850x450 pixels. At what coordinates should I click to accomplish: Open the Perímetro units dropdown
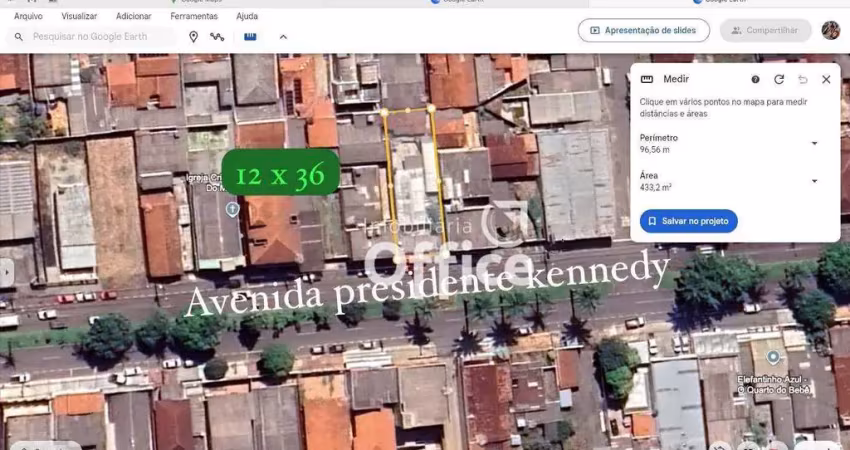[814, 143]
